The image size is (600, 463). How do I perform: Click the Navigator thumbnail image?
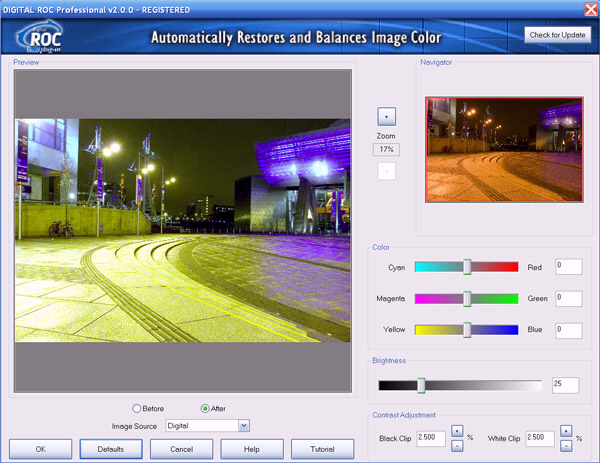tap(504, 149)
